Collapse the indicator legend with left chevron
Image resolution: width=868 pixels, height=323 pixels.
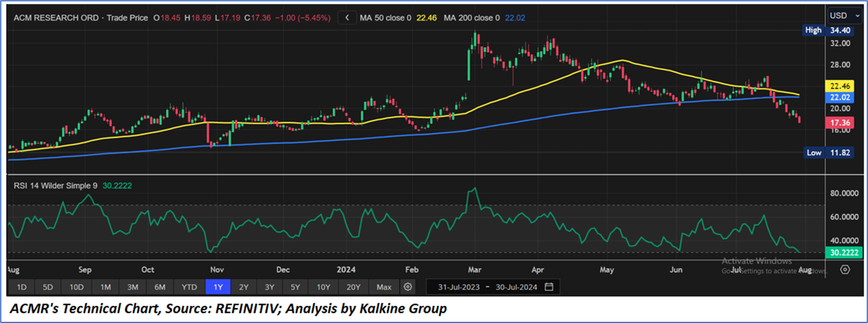(347, 18)
